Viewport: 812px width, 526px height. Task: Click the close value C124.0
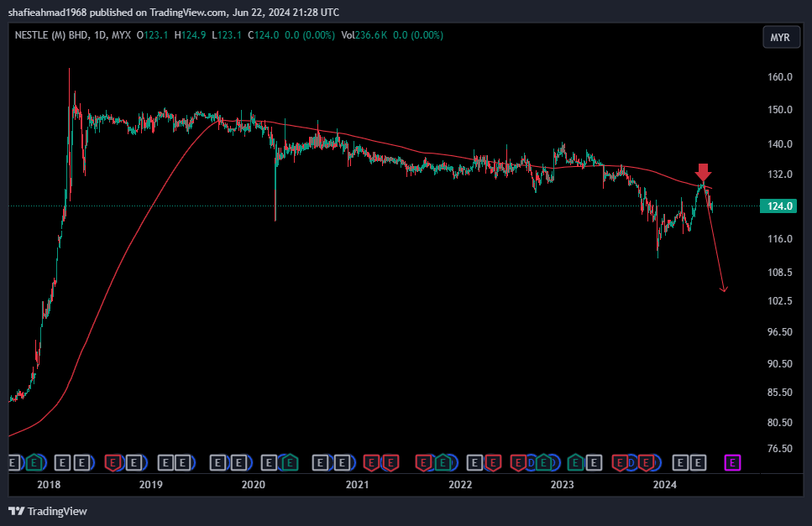(263, 35)
